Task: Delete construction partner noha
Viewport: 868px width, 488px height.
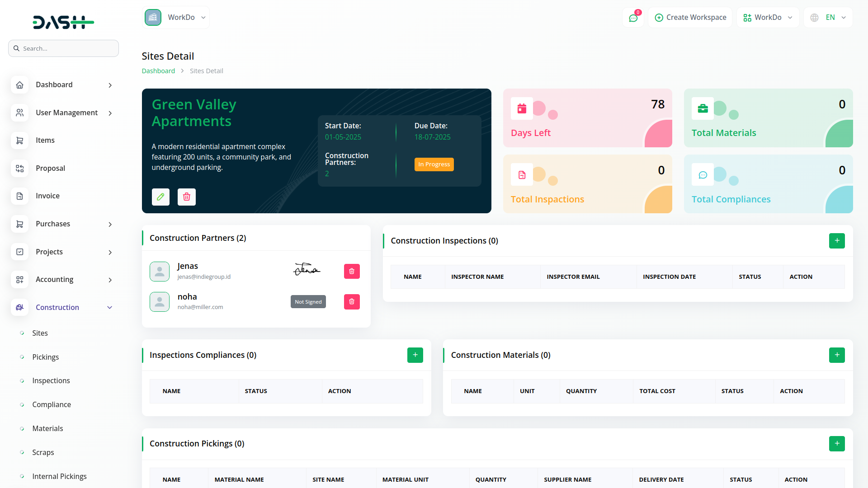Action: pyautogui.click(x=351, y=302)
